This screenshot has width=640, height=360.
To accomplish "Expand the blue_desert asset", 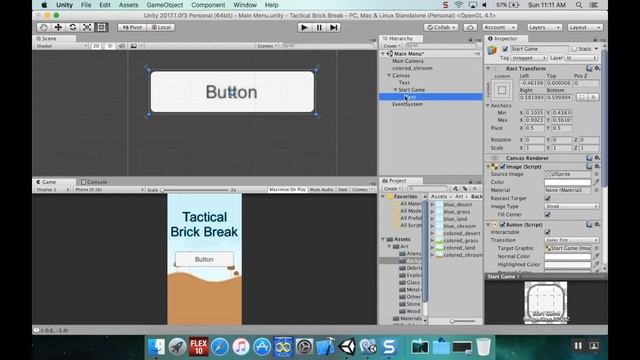I will pyautogui.click(x=432, y=204).
